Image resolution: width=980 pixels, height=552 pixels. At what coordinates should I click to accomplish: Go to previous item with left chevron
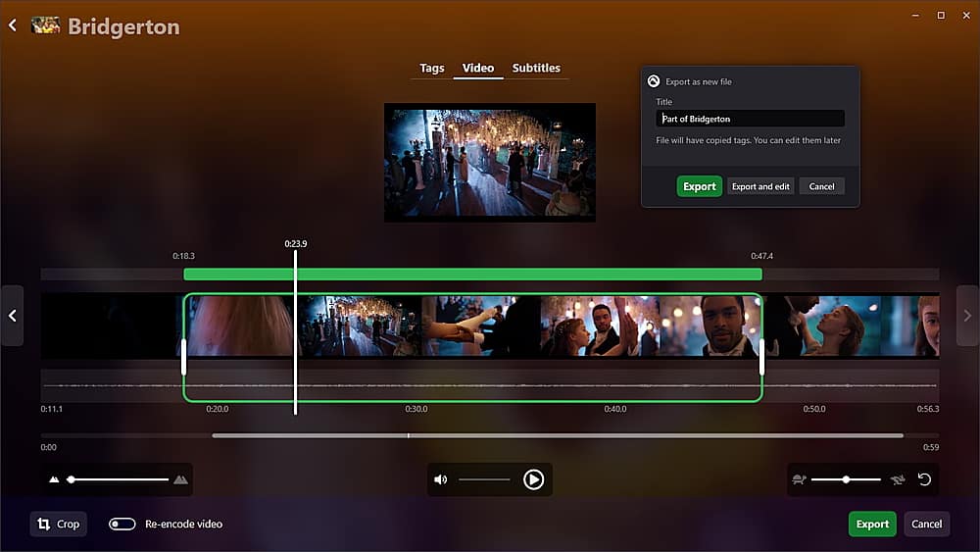click(x=12, y=316)
